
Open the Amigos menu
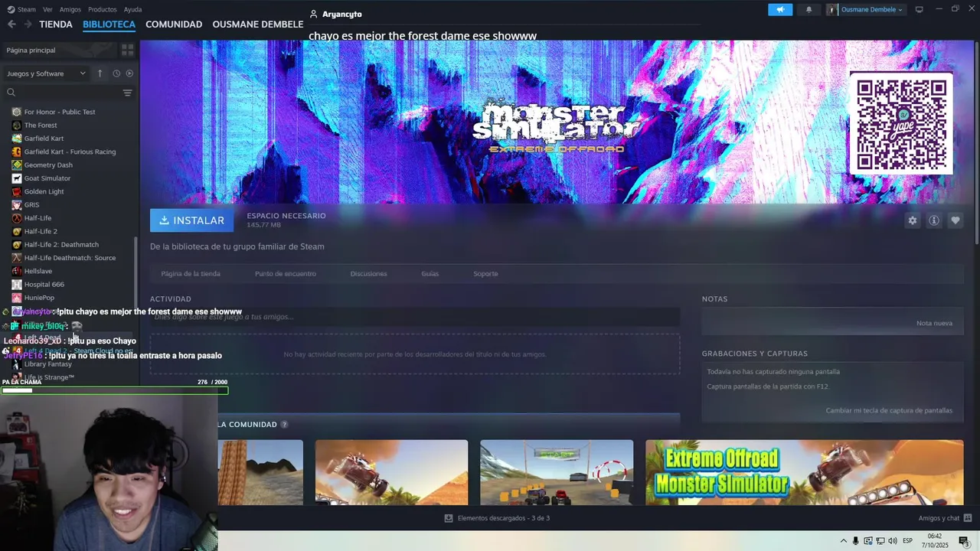coord(70,9)
